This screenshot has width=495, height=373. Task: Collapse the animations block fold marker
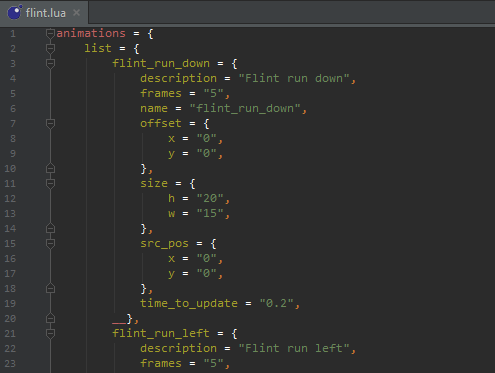point(50,33)
